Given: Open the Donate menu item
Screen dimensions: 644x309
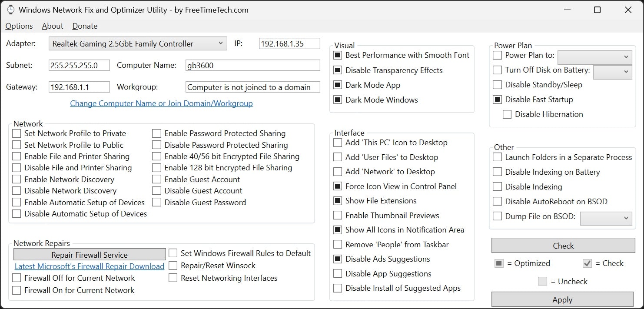Looking at the screenshot, I should 85,26.
